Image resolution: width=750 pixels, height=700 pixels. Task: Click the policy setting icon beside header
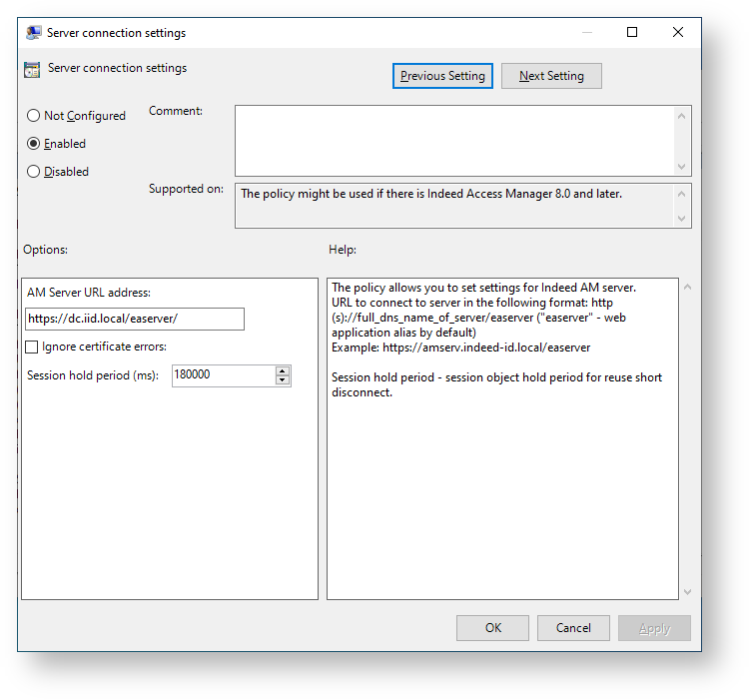click(33, 70)
